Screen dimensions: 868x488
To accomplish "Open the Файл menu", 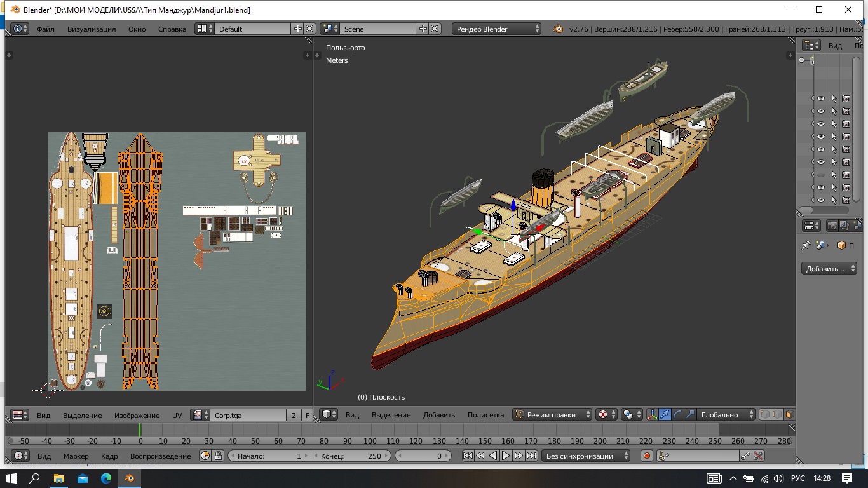I will [x=45, y=29].
